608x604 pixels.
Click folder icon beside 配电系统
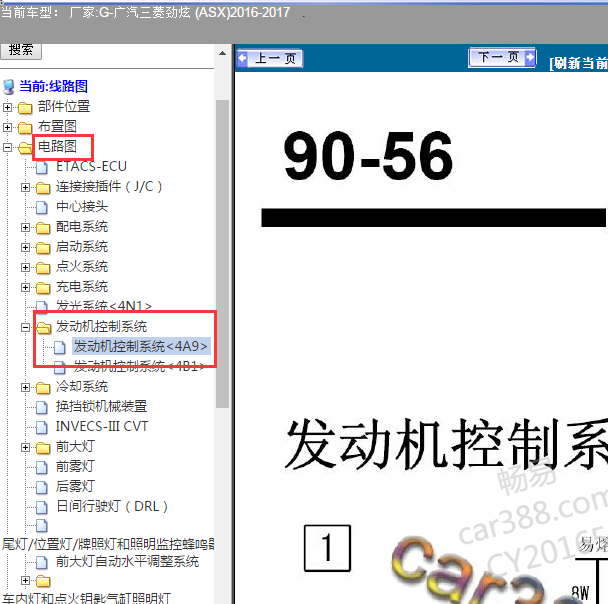point(43,228)
